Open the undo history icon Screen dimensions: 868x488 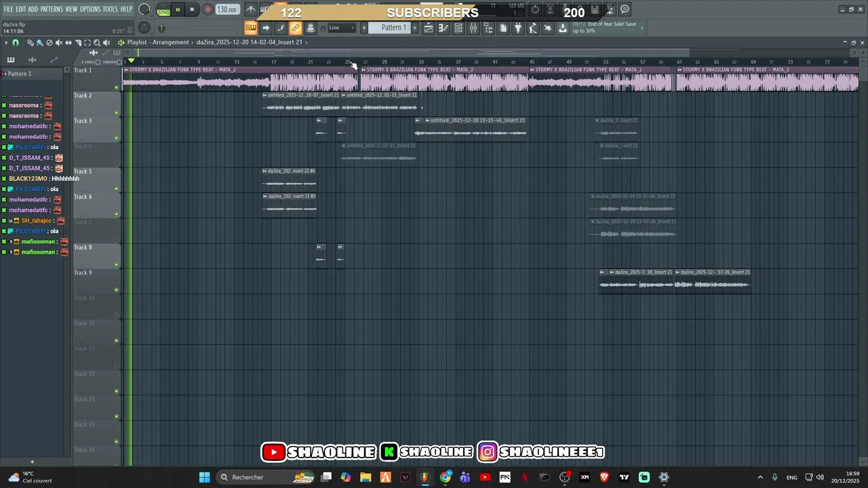[536, 9]
